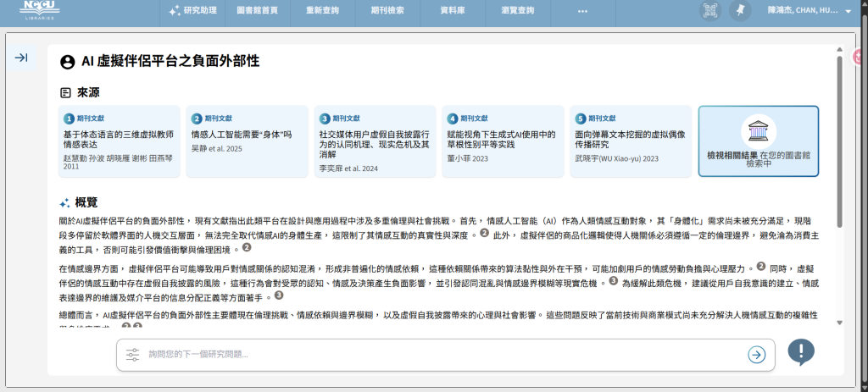Image resolution: width=868 pixels, height=392 pixels.
Task: Open source card 赋能视角下生成式AI使用
Action: click(503, 141)
